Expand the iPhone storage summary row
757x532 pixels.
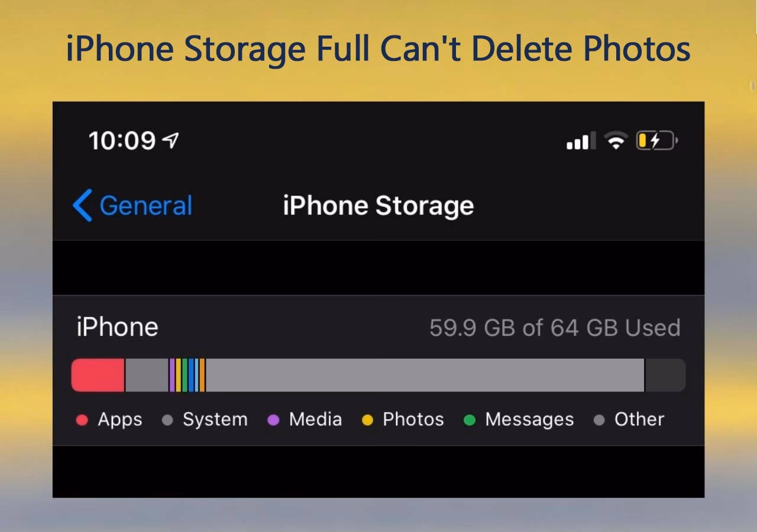[x=378, y=327]
